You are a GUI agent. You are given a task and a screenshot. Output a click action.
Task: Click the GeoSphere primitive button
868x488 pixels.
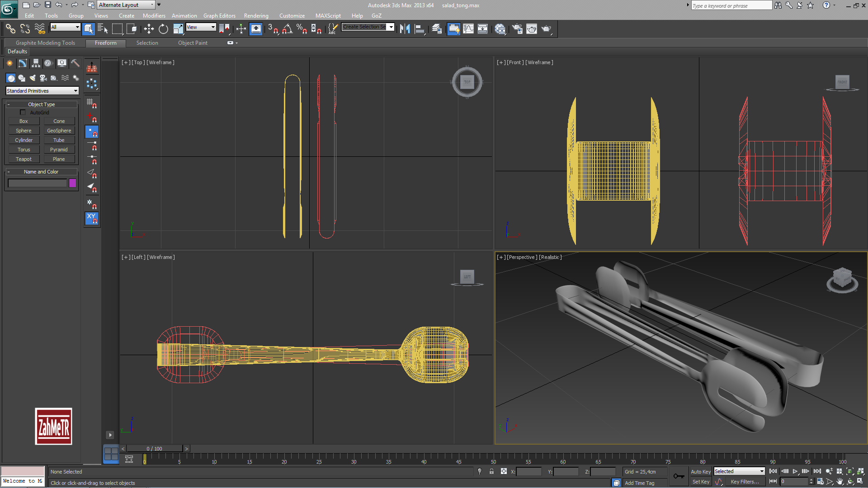pyautogui.click(x=59, y=131)
